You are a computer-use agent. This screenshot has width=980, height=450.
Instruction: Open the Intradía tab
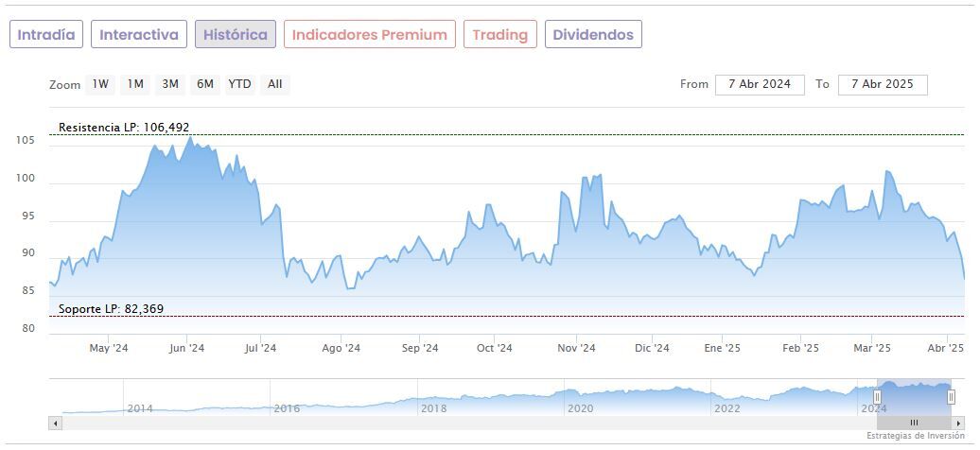[46, 35]
